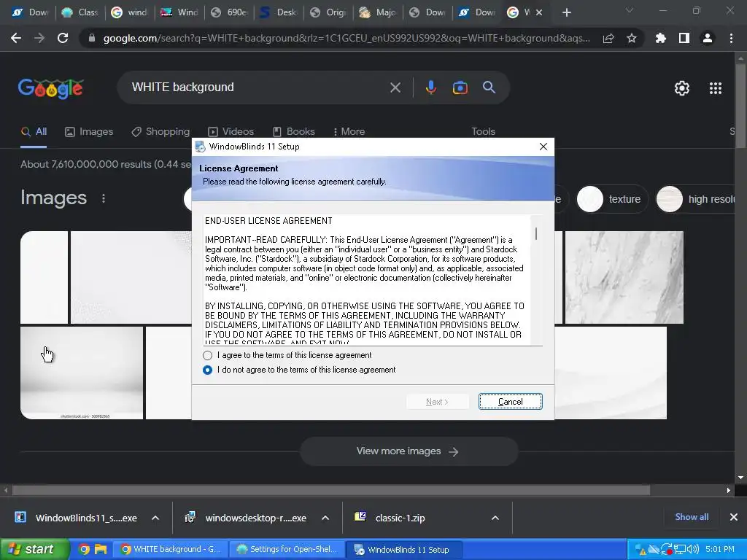
Task: Click the grayed-out Next button in setup
Action: [x=437, y=402]
